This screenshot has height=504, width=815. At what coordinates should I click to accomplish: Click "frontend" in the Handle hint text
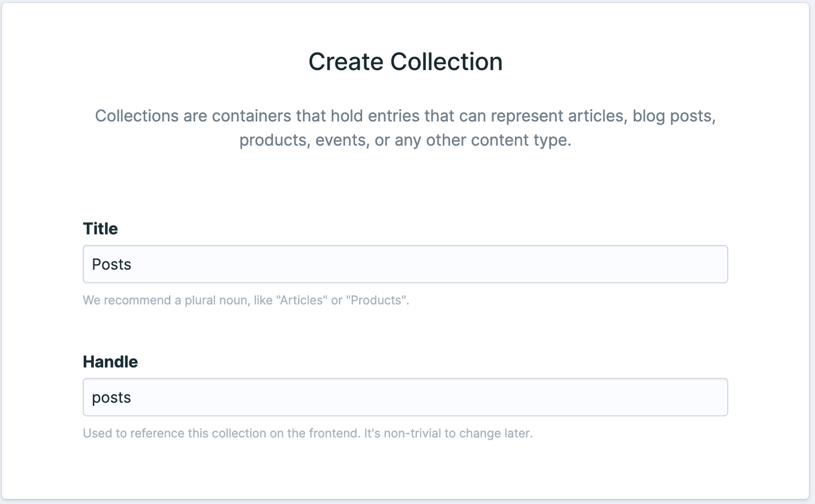[333, 433]
